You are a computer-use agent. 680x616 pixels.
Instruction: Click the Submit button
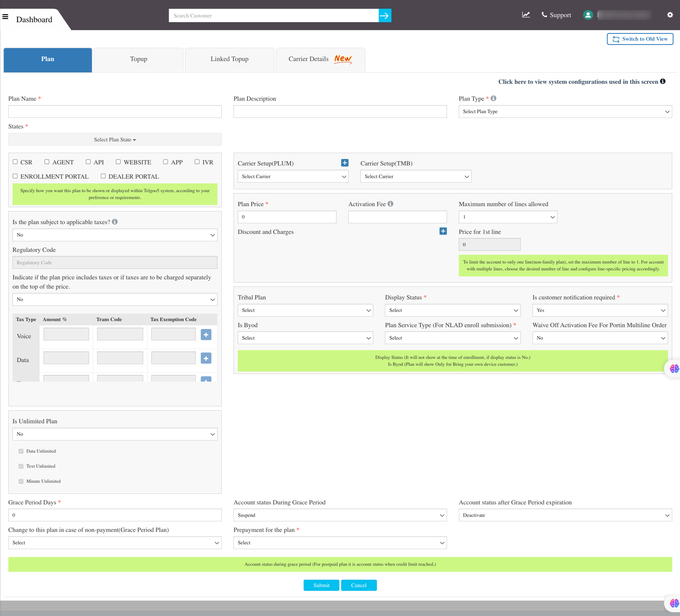[321, 585]
